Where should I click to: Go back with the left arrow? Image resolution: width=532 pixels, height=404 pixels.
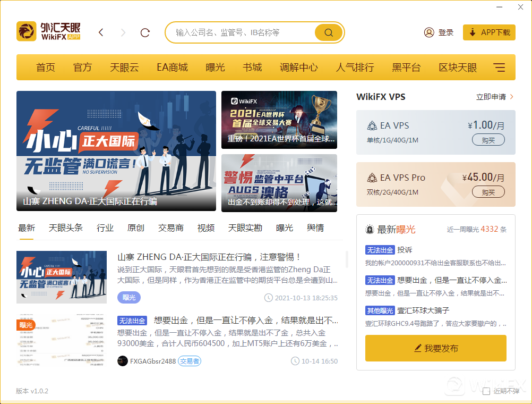[101, 32]
